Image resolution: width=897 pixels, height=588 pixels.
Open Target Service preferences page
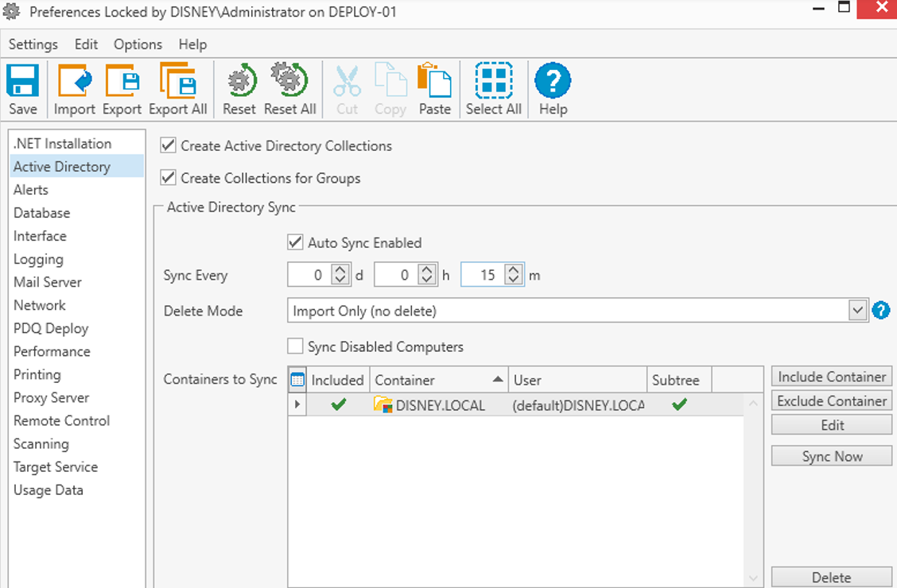click(76, 467)
